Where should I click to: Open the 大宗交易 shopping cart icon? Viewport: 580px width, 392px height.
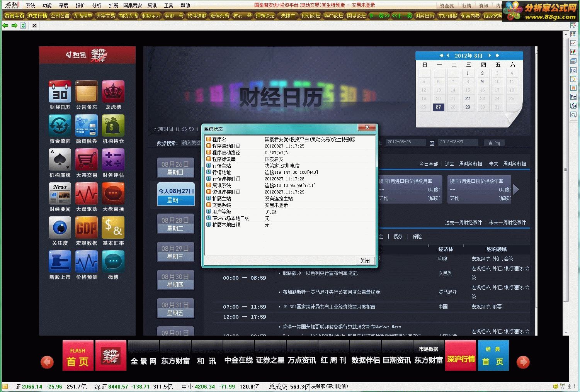tap(87, 160)
